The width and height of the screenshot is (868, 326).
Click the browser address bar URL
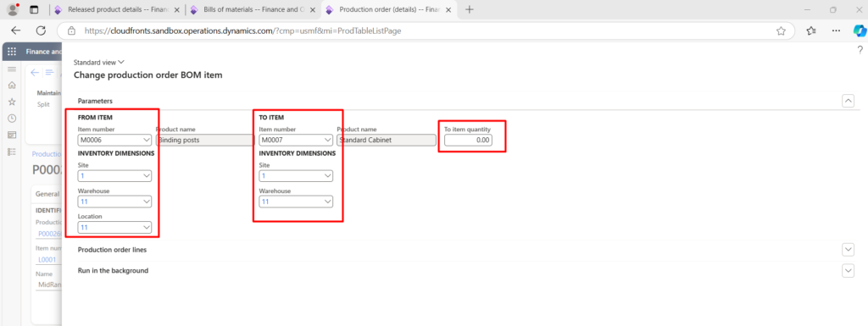click(x=242, y=31)
